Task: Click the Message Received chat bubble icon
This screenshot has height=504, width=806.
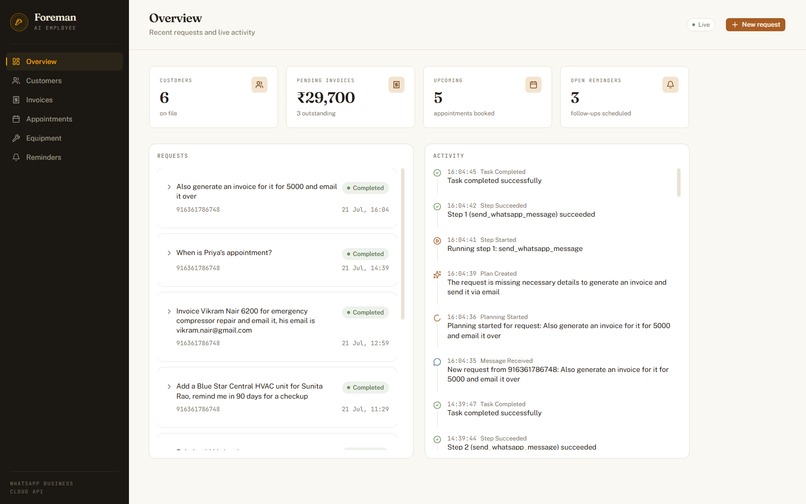Action: click(x=437, y=362)
